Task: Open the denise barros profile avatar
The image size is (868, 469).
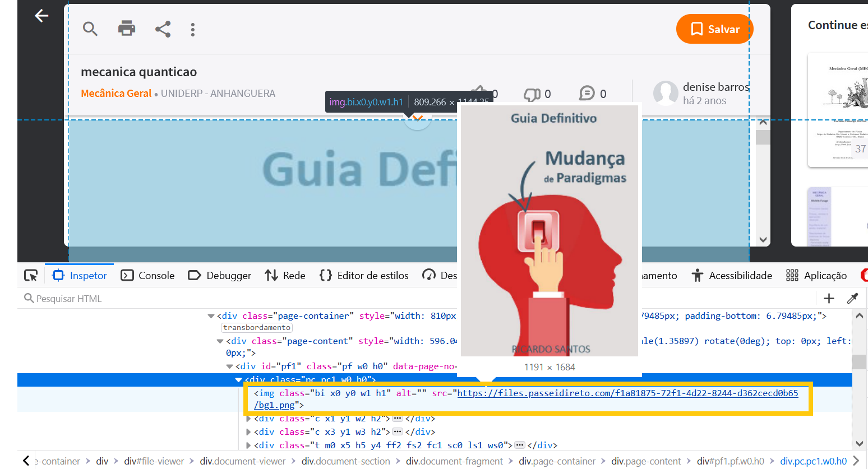Action: tap(666, 93)
